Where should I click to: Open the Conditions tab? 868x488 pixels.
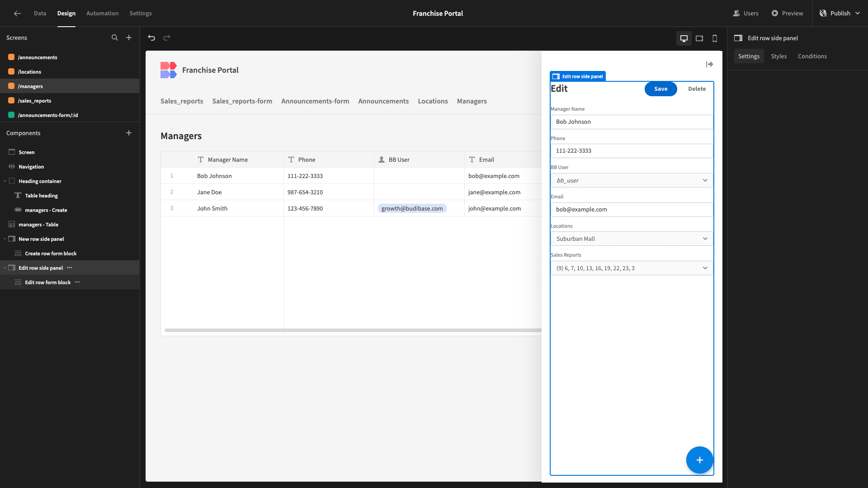812,56
